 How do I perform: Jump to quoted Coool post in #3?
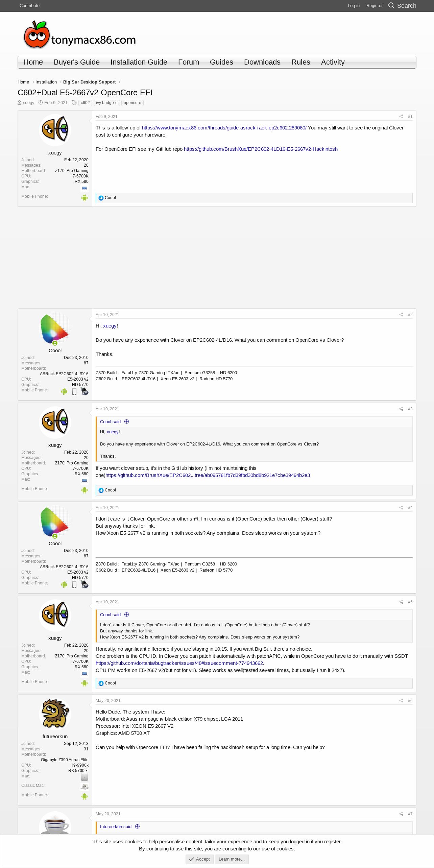[127, 421]
